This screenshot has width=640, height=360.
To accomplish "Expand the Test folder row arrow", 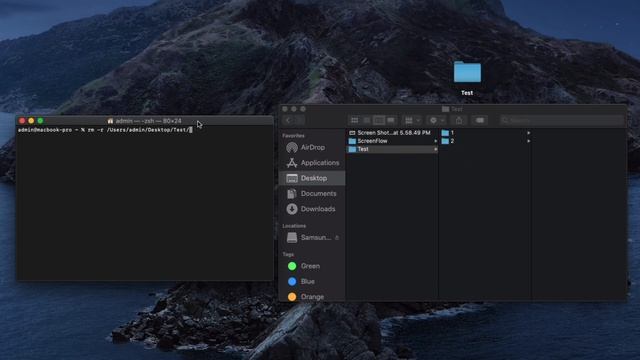I will point(436,149).
